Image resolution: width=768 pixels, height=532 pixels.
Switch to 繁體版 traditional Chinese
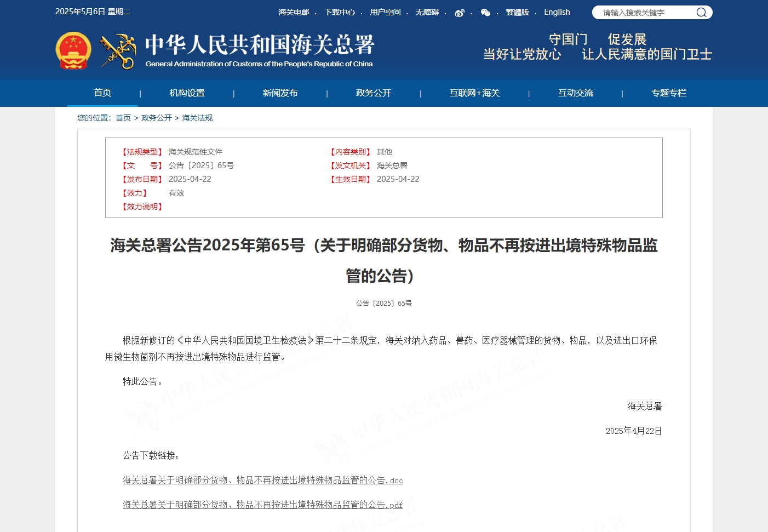click(517, 12)
